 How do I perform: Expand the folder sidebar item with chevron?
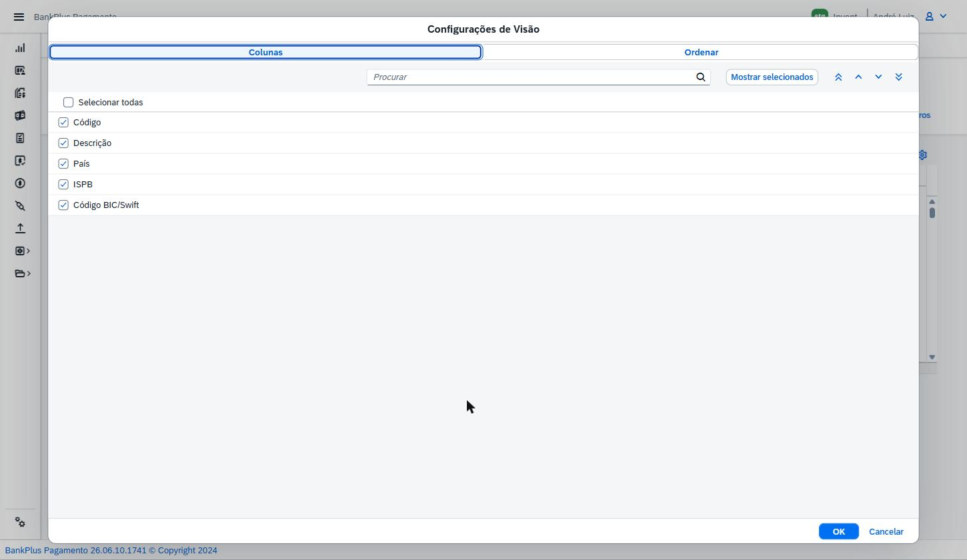22,273
